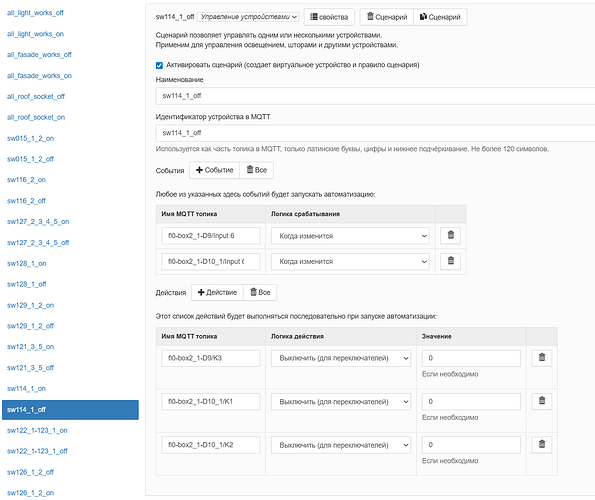Delete the f0-box2_1-D9/Input 6 event row
This screenshot has width=595, height=500.
click(450, 235)
